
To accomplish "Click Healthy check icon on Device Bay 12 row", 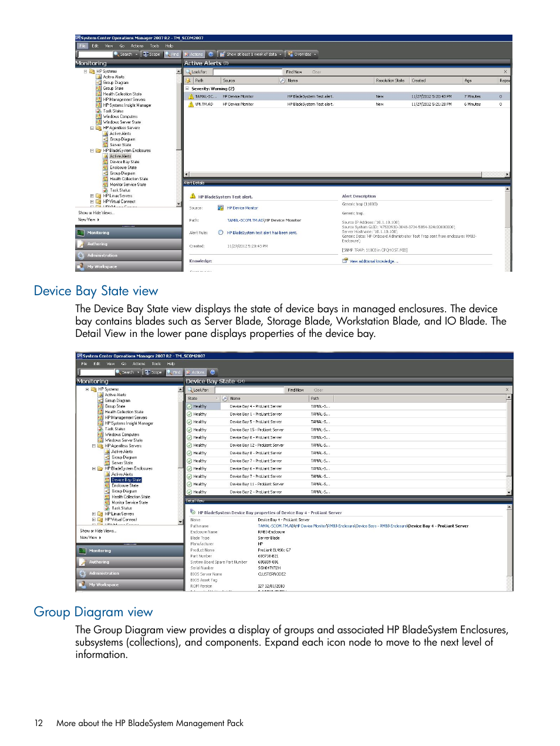I will [x=190, y=445].
